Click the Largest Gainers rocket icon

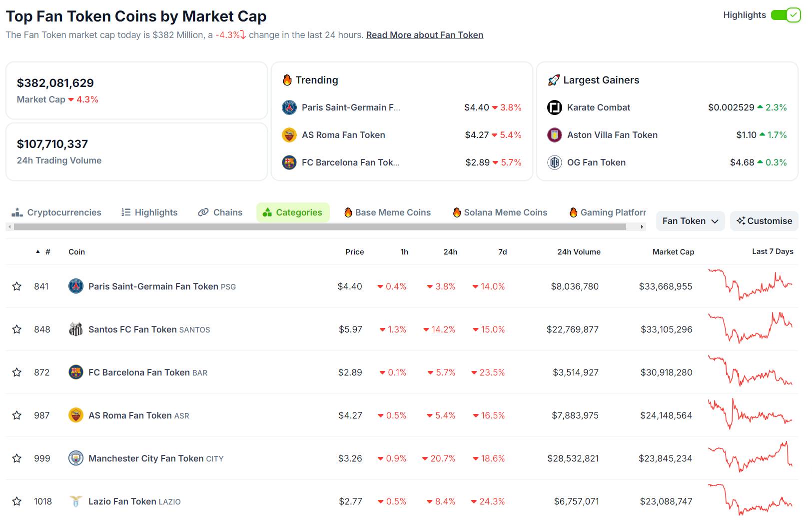coord(554,80)
